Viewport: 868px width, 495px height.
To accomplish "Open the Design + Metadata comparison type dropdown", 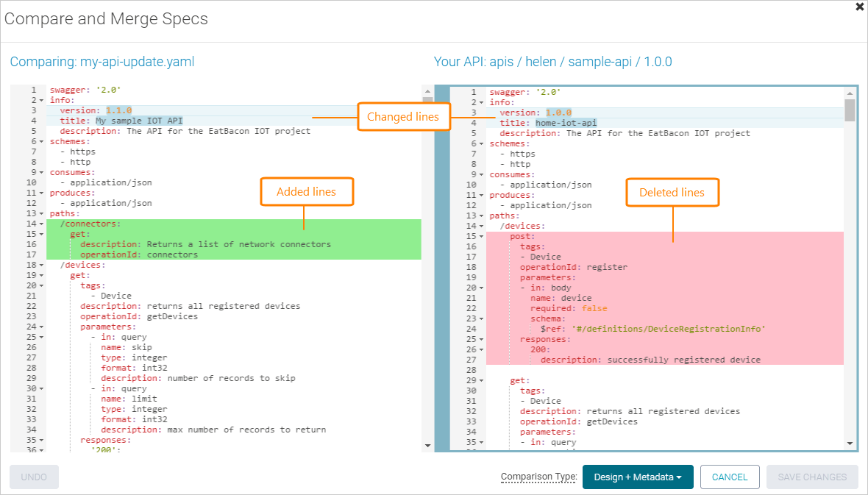I will click(x=637, y=477).
